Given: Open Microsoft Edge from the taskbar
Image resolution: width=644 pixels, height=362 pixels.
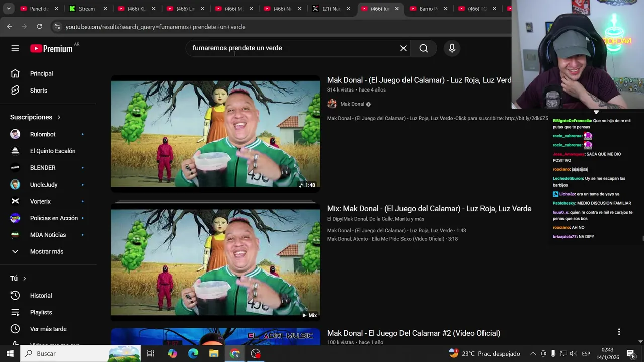Looking at the screenshot, I should (x=193, y=353).
